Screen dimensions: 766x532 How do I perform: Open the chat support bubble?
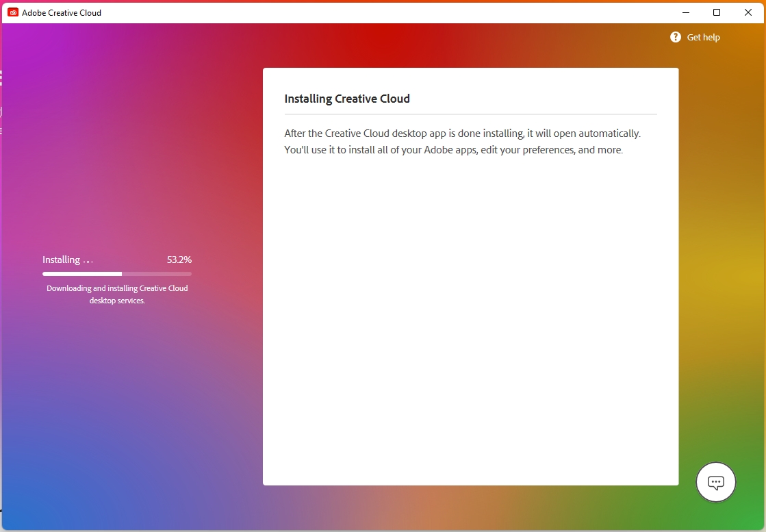715,483
